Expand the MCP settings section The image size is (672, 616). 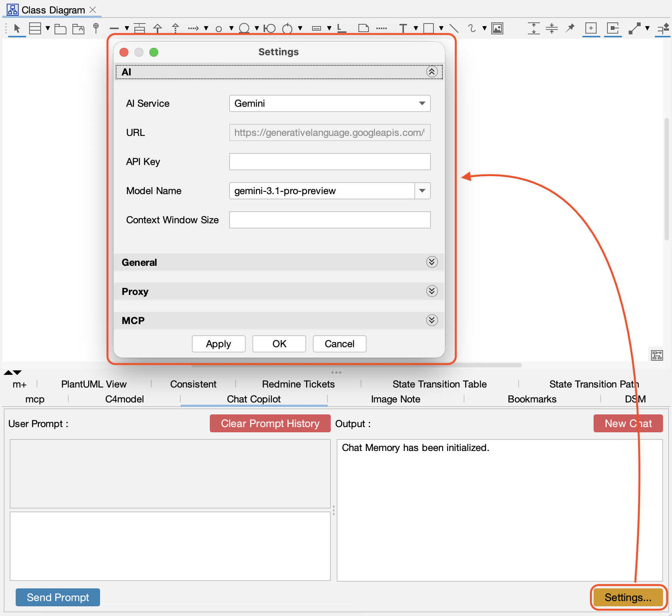coord(432,320)
